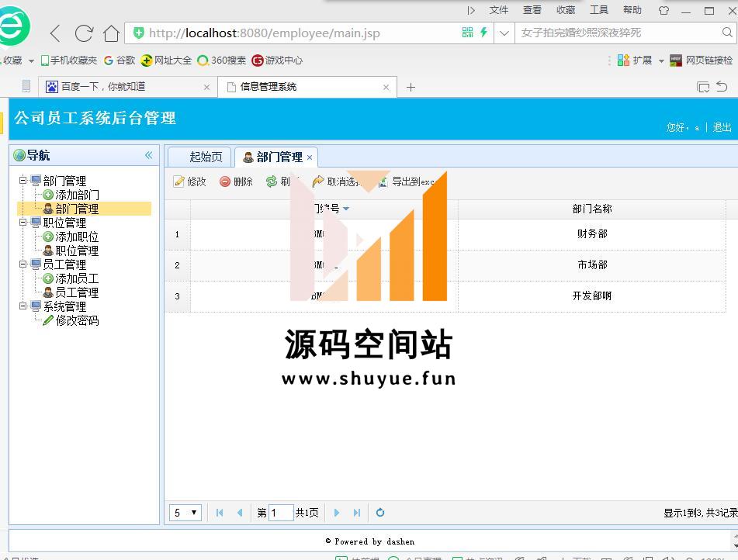Click the sidebar toggle icon beside tabs
Screen dimensions: 738x560
(x=26, y=86)
